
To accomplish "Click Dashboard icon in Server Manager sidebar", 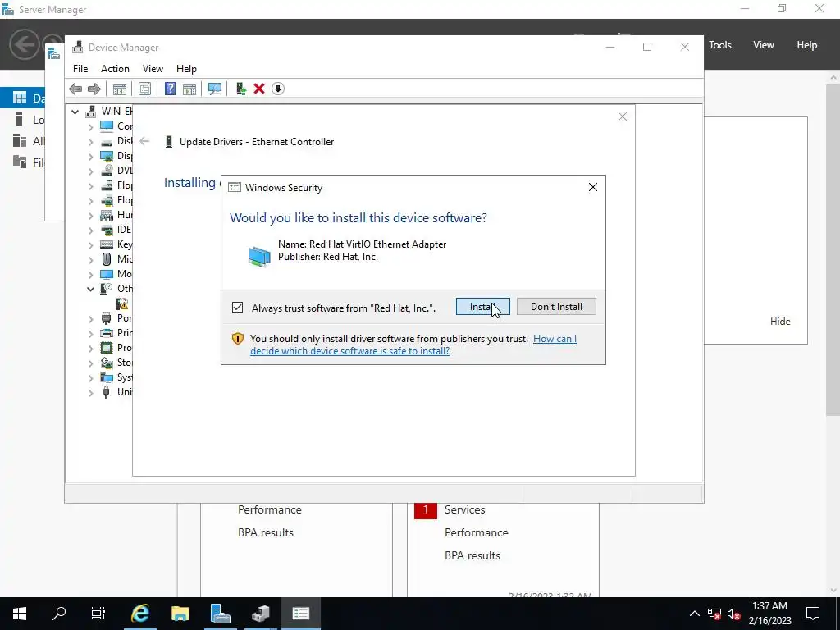I will pos(20,98).
